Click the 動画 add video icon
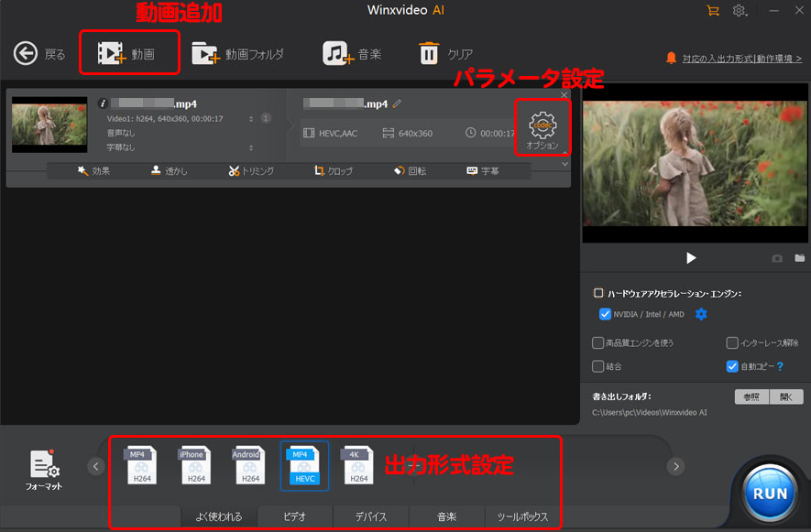This screenshot has width=811, height=532. (112, 54)
